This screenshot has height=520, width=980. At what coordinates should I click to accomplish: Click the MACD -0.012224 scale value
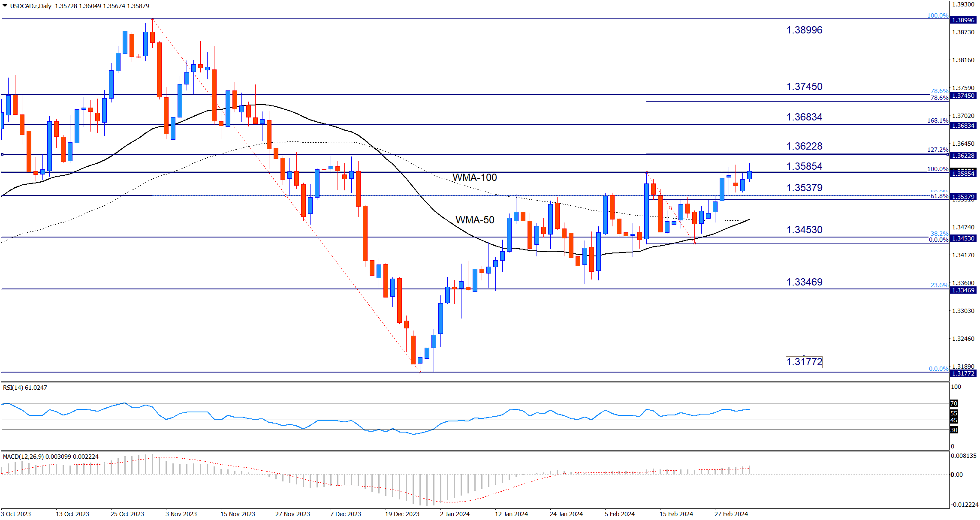pyautogui.click(x=964, y=505)
